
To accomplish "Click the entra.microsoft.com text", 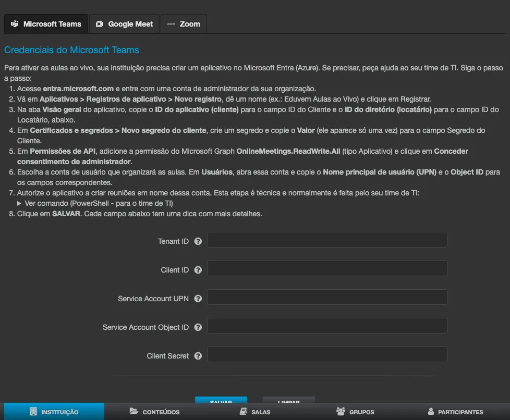I will click(x=78, y=89).
